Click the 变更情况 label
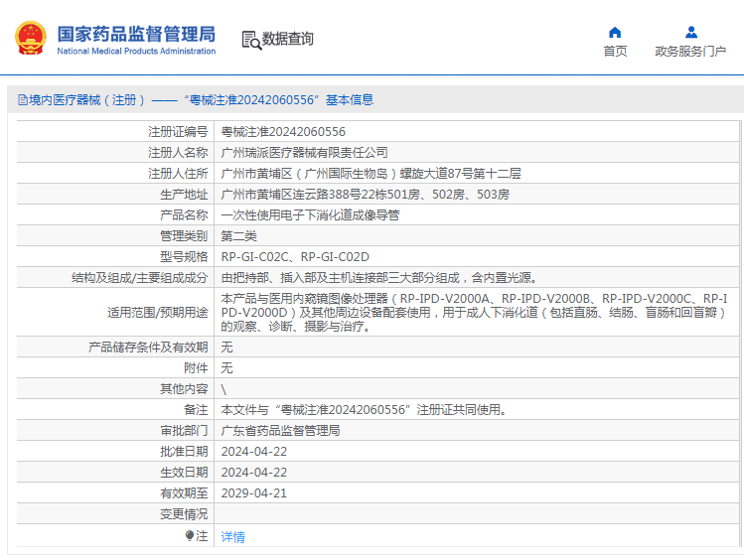 184,514
